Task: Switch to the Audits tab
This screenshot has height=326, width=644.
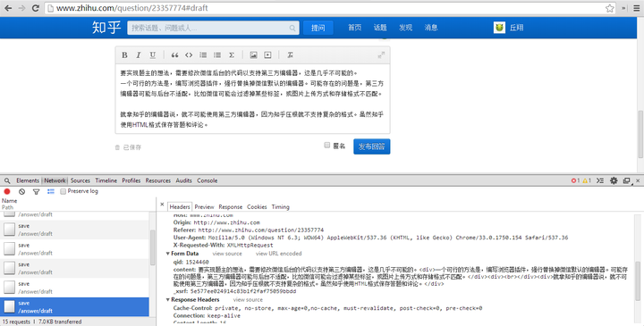Action: (x=183, y=180)
